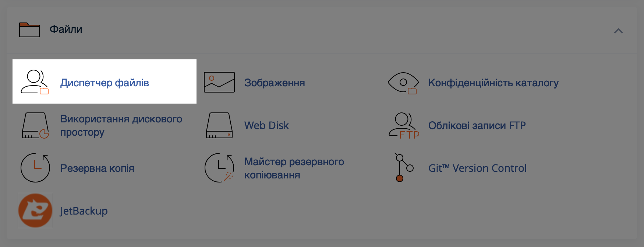Click the Git Version Control branch icon
The height and width of the screenshot is (247, 644).
(x=404, y=167)
